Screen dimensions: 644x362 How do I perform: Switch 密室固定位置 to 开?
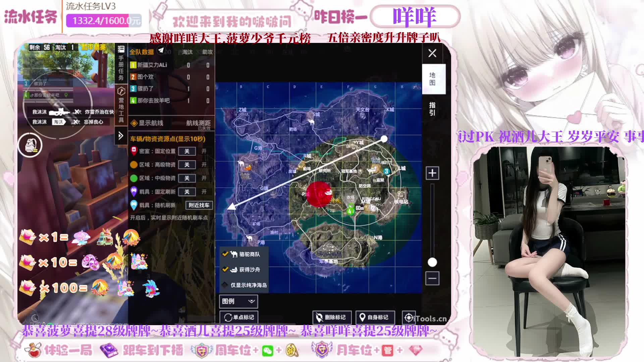click(204, 151)
